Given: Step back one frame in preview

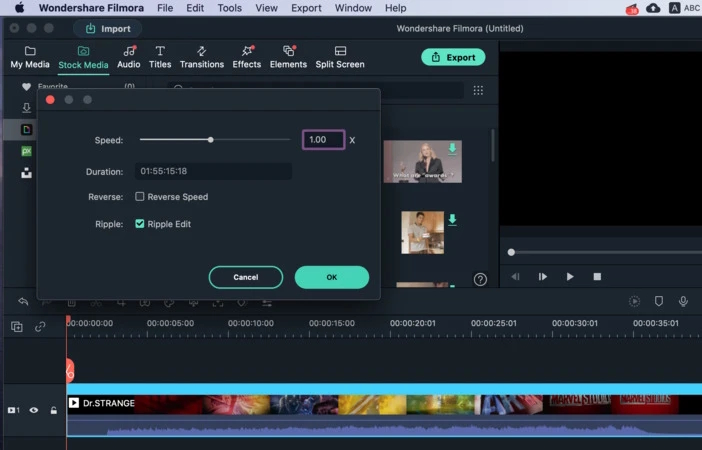Looking at the screenshot, I should coord(515,277).
